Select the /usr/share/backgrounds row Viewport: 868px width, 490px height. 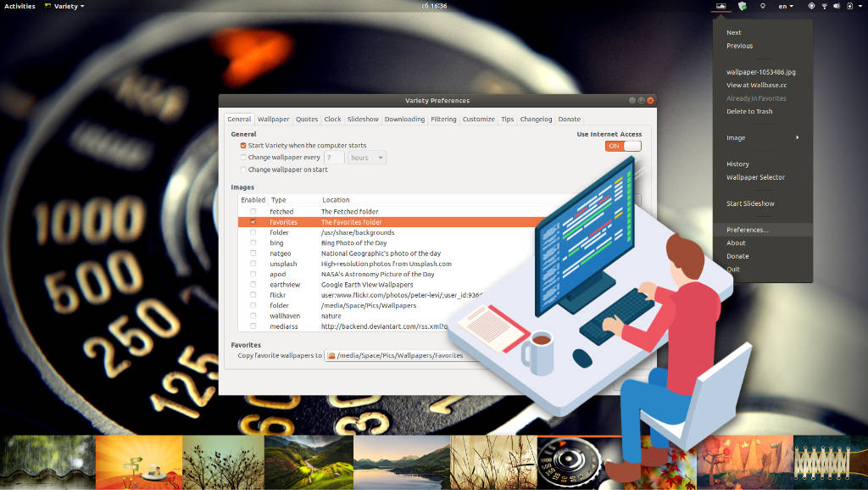[387, 232]
